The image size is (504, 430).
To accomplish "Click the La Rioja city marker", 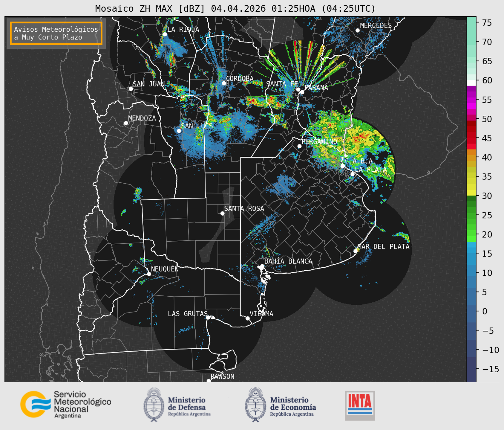I will coord(165,34).
